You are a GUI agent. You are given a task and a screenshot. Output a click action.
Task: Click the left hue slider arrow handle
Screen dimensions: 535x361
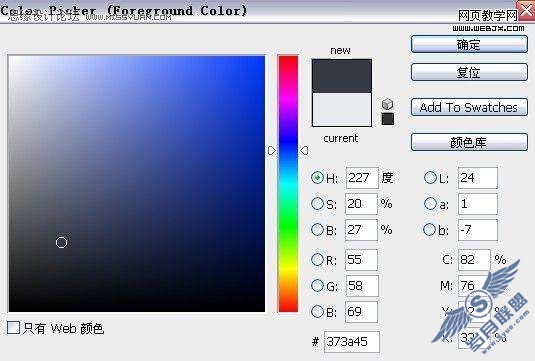click(x=272, y=150)
